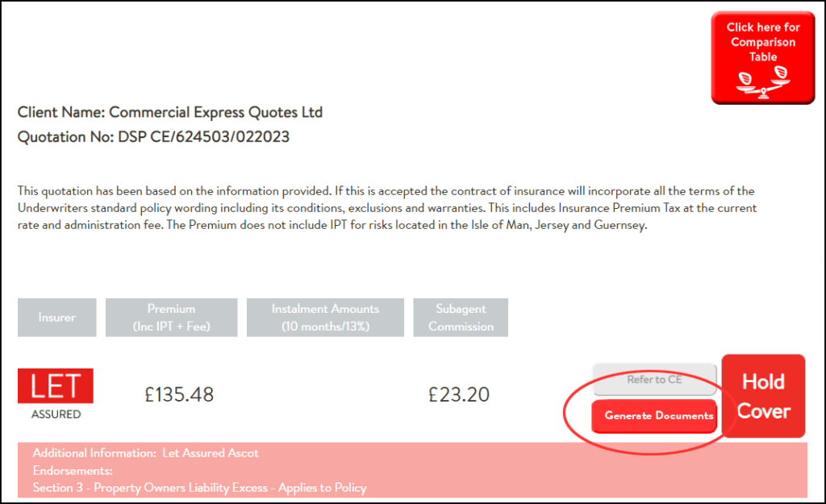
Task: Click the Endorsements label in pink panel
Action: click(73, 470)
